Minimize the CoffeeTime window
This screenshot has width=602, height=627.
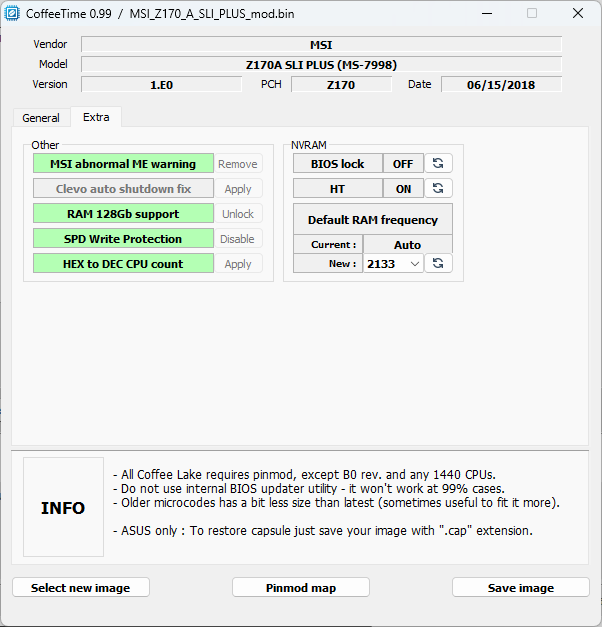(487, 14)
